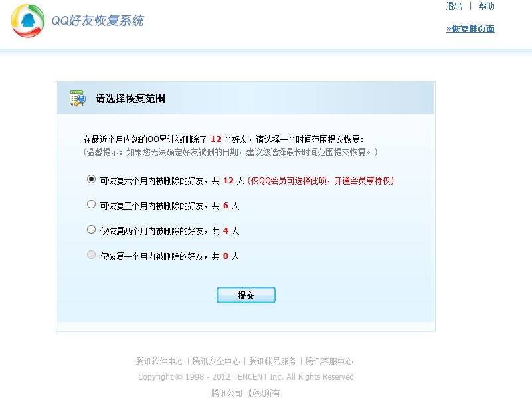Open the 腾讯客服中心 footer link
Screen dimensions: 532x405
(x=329, y=361)
